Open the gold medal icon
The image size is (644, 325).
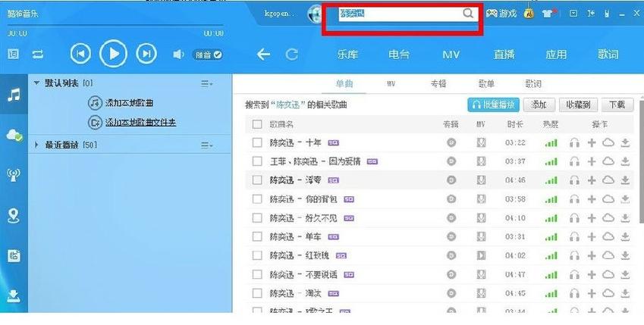click(x=529, y=14)
